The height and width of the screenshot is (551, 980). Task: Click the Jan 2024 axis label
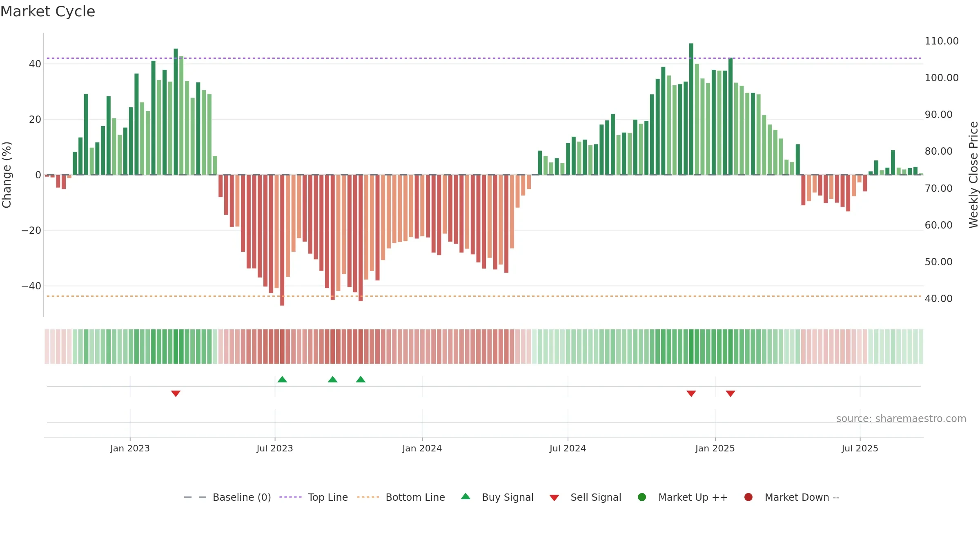coord(422,448)
